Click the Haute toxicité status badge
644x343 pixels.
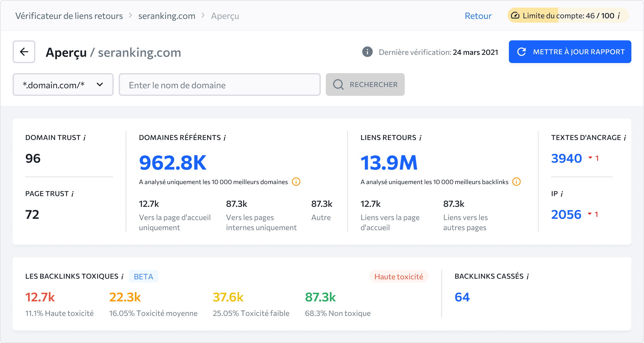point(399,276)
